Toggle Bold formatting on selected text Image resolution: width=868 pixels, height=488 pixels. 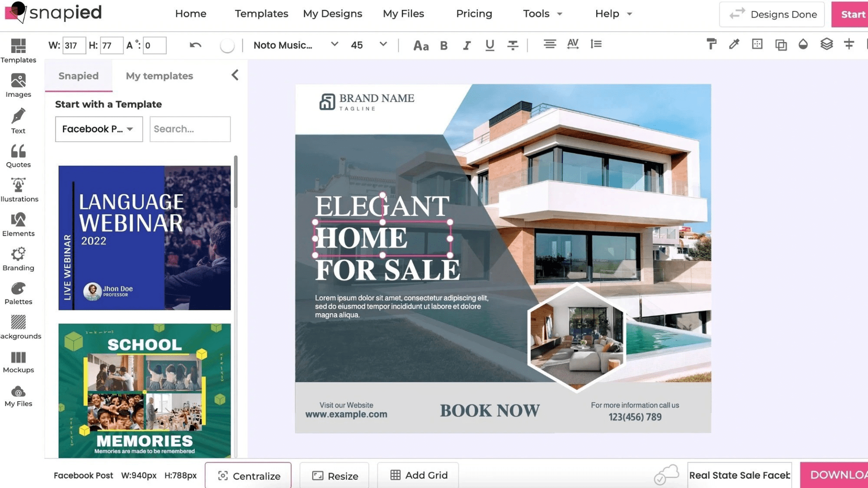(x=443, y=45)
